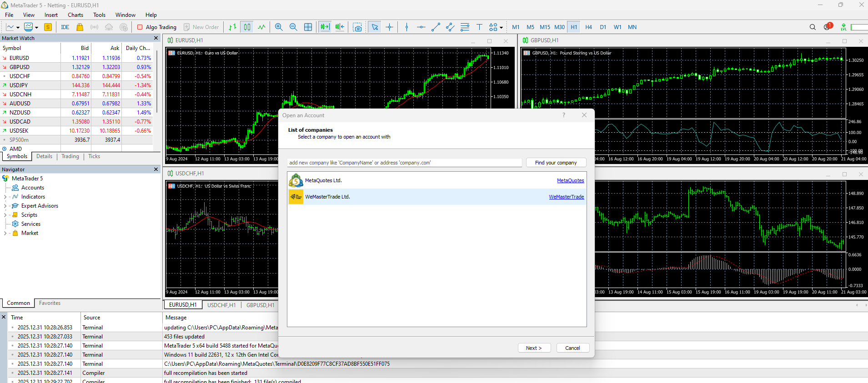868x383 pixels.
Task: Take a chart screenshot with camera icon
Action: 357,27
